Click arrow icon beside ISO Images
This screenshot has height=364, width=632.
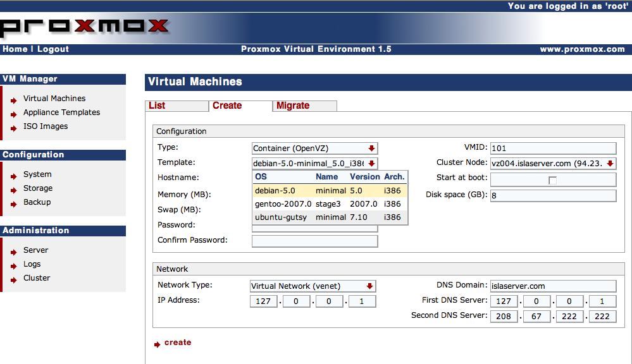pyautogui.click(x=15, y=127)
